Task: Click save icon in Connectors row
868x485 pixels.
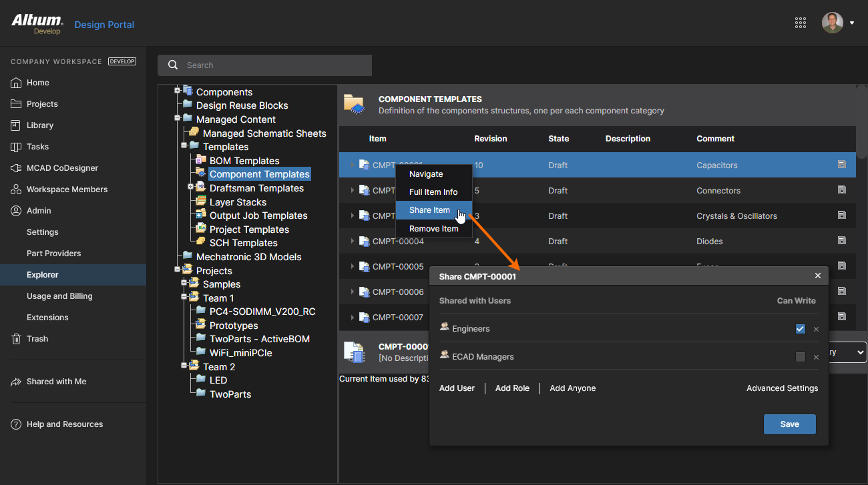Action: pyautogui.click(x=841, y=190)
